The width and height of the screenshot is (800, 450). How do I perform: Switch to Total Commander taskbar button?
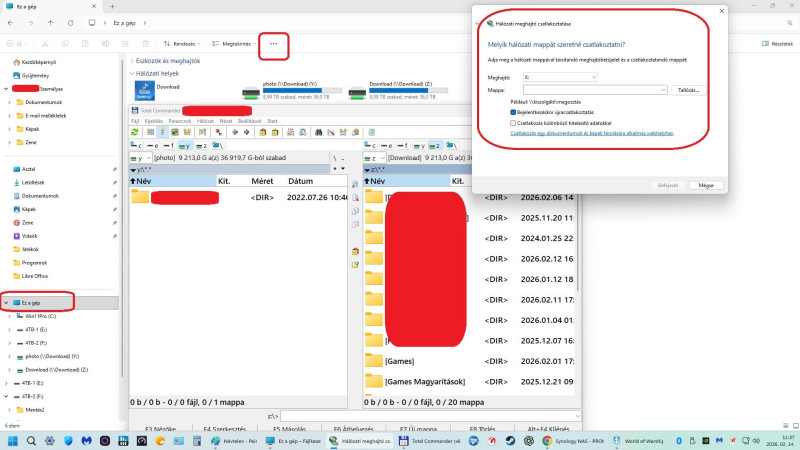[430, 441]
